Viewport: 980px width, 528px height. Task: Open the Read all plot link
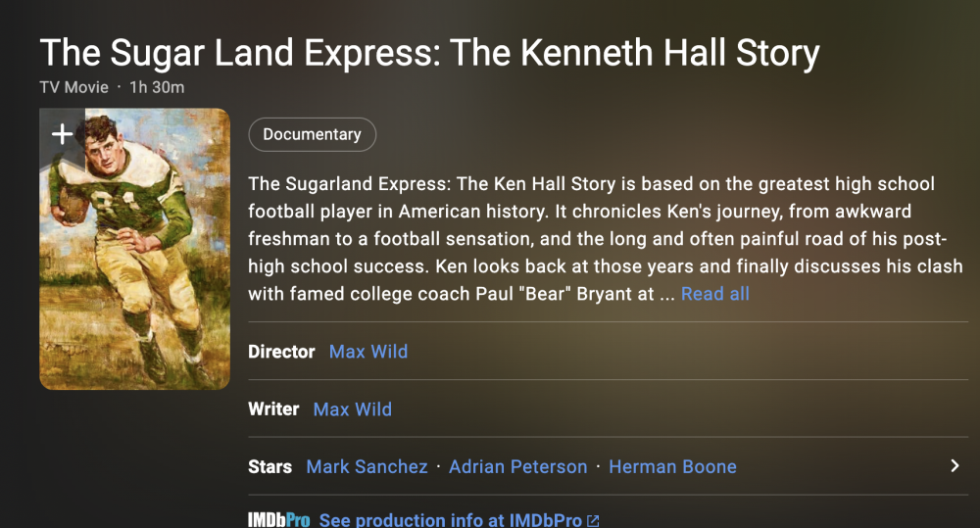714,294
